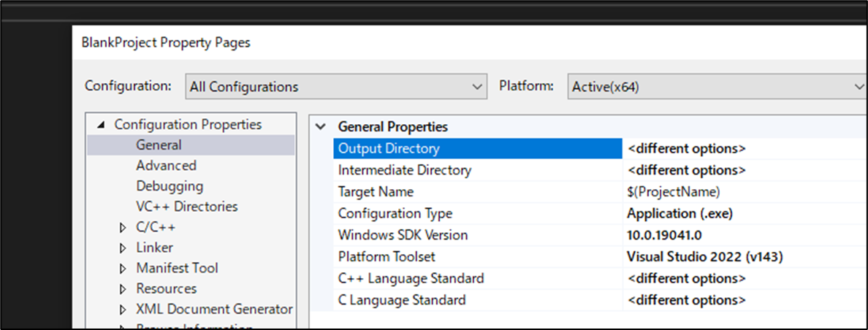Collapse the Configuration Properties tree node
Screen dimensions: 868x330
point(101,125)
